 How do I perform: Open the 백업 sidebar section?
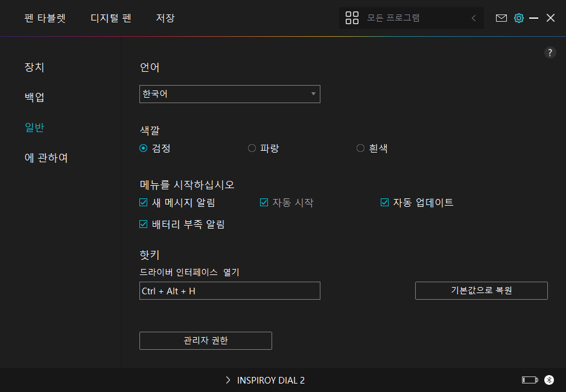coord(34,97)
